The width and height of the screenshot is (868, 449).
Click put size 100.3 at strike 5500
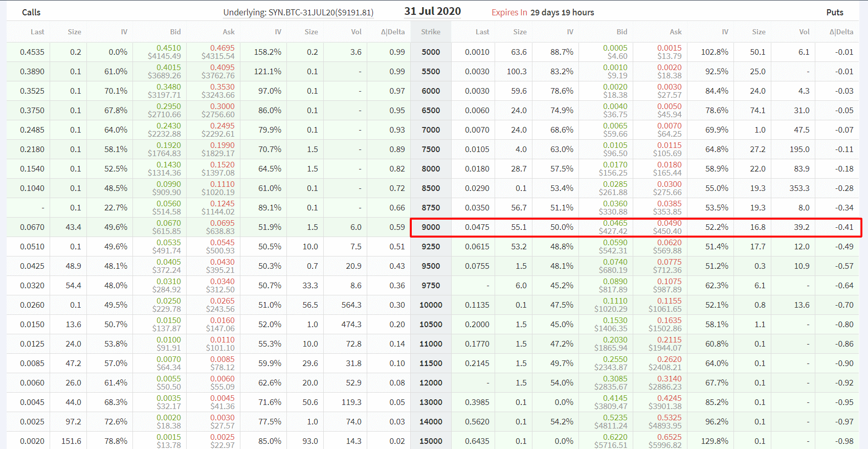(x=517, y=72)
